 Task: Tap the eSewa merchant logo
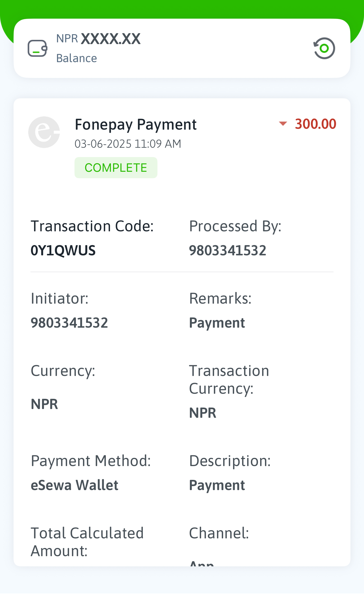pos(44,132)
